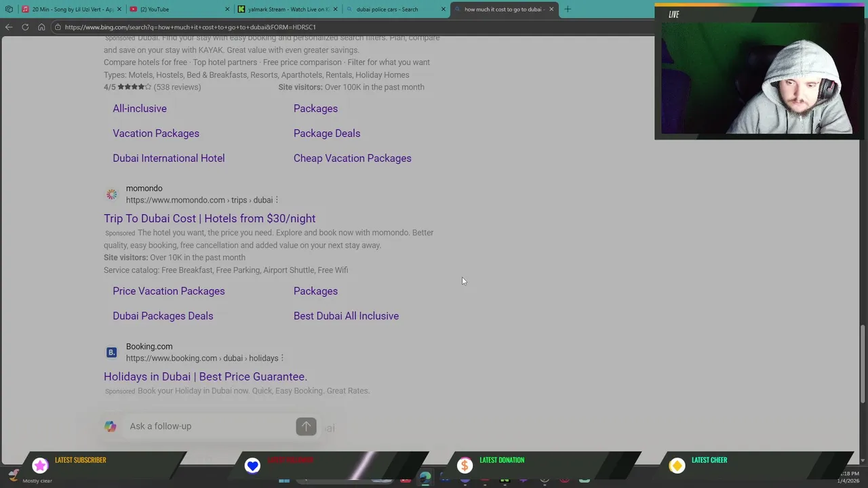
Task: Open the All-inclusive sitelink
Action: tap(140, 108)
